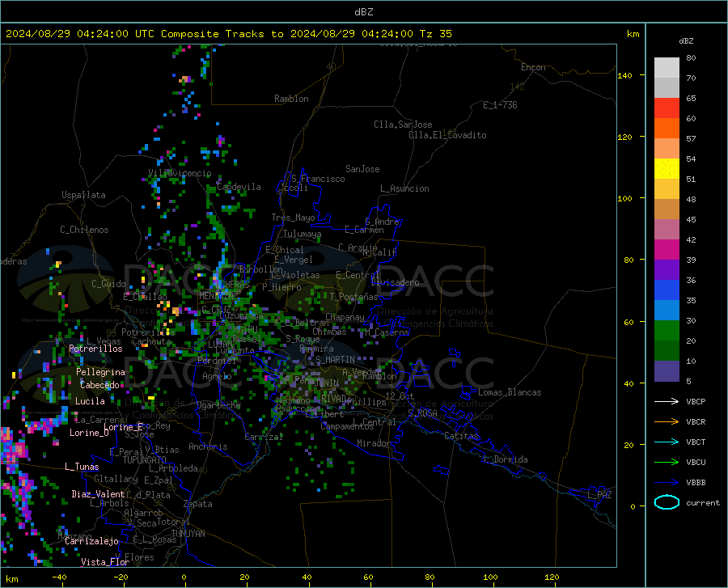Click the Catitas map label
Screen dimensions: 728x588
[462, 436]
